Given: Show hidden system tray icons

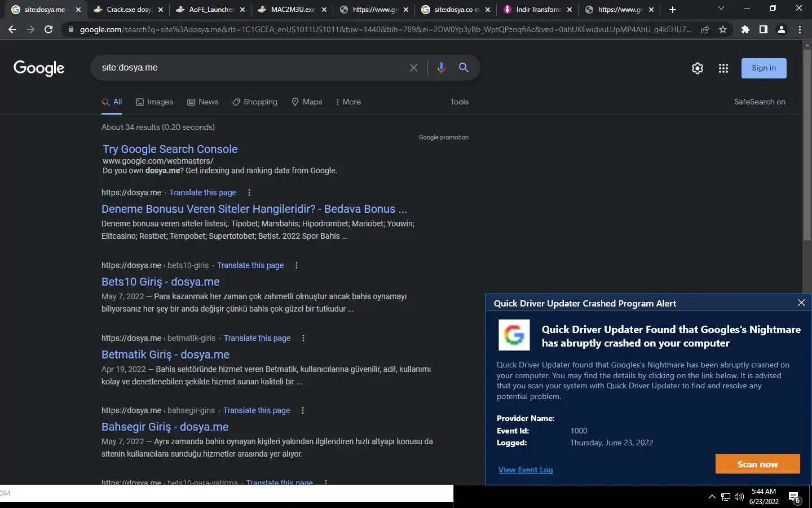Looking at the screenshot, I should tap(712, 497).
